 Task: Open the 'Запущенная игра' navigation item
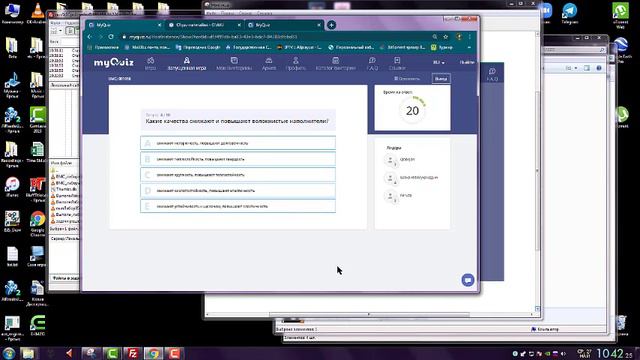[187, 64]
